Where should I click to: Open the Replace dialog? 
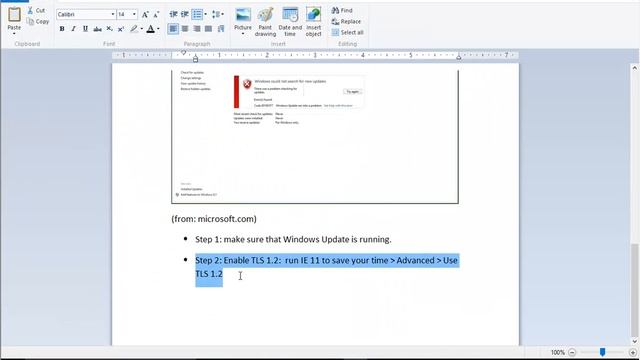pyautogui.click(x=346, y=21)
